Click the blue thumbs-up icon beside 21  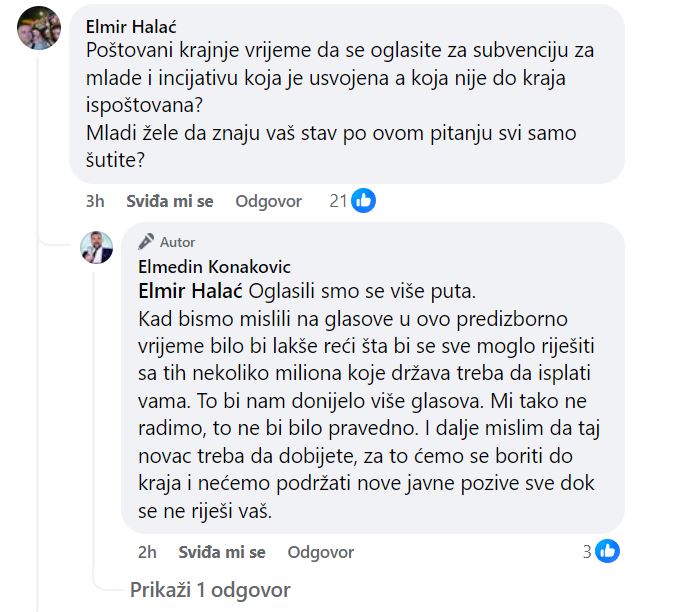(363, 201)
